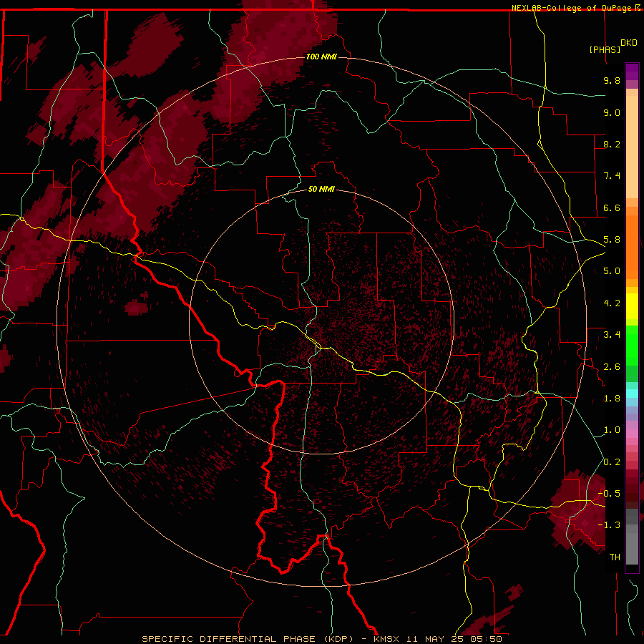Viewport: 644px width, 644px height.
Task: Click the Specific Differential Phase KMSX caption
Action: coord(321,639)
